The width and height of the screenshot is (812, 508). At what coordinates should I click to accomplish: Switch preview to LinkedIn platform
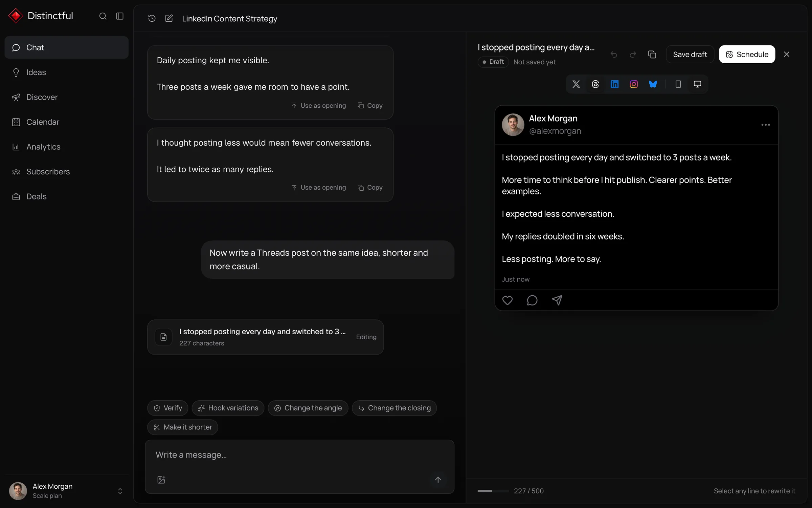[x=614, y=84]
